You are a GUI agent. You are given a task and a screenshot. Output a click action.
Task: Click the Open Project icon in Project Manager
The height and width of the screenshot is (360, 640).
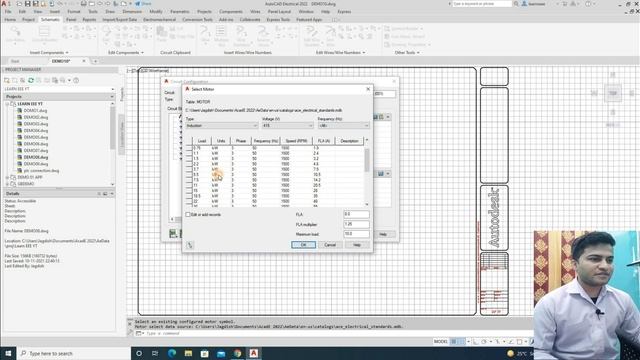7,80
